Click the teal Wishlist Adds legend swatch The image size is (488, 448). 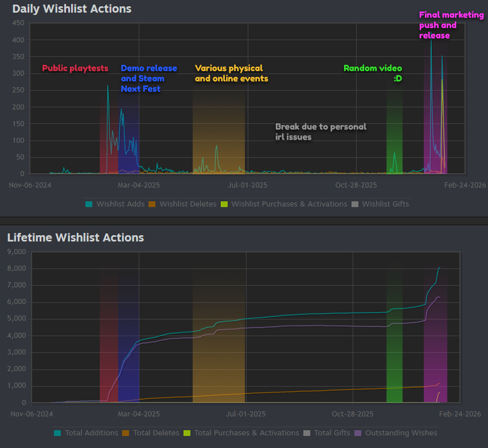point(89,204)
